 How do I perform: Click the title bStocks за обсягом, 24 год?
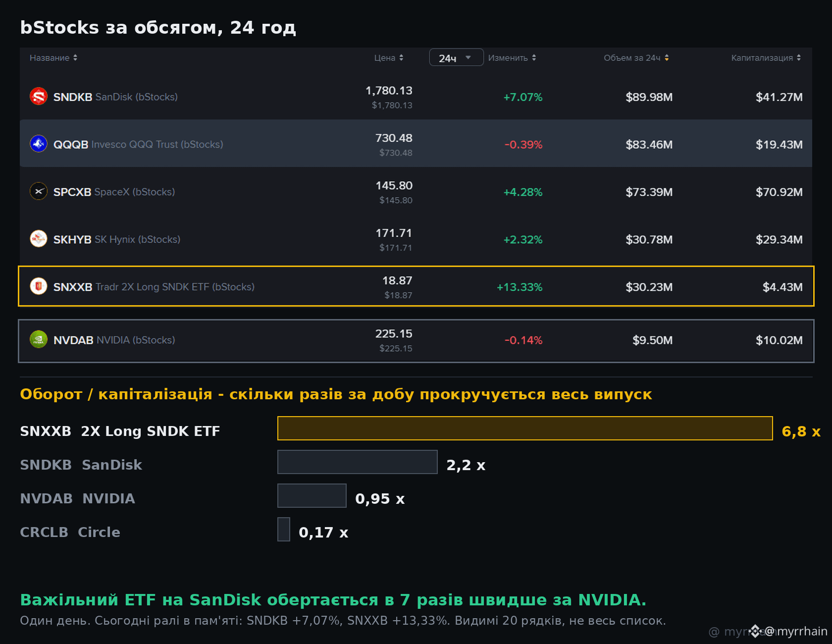coord(158,28)
